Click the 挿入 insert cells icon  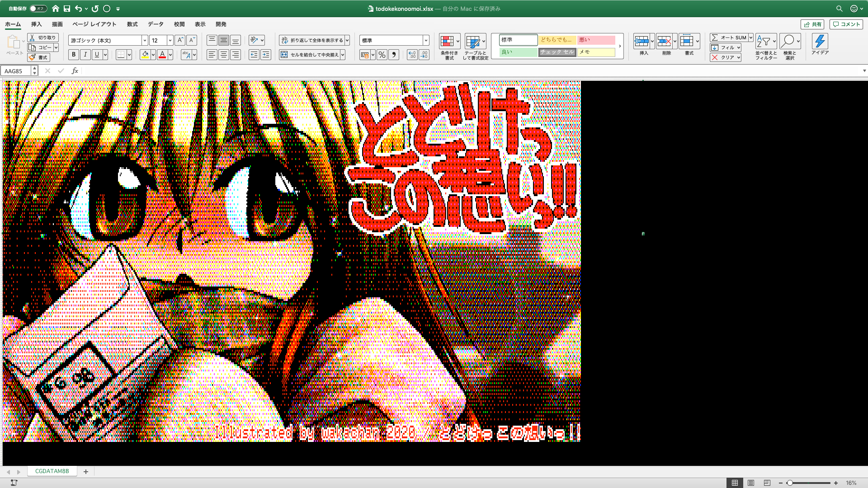tap(642, 41)
